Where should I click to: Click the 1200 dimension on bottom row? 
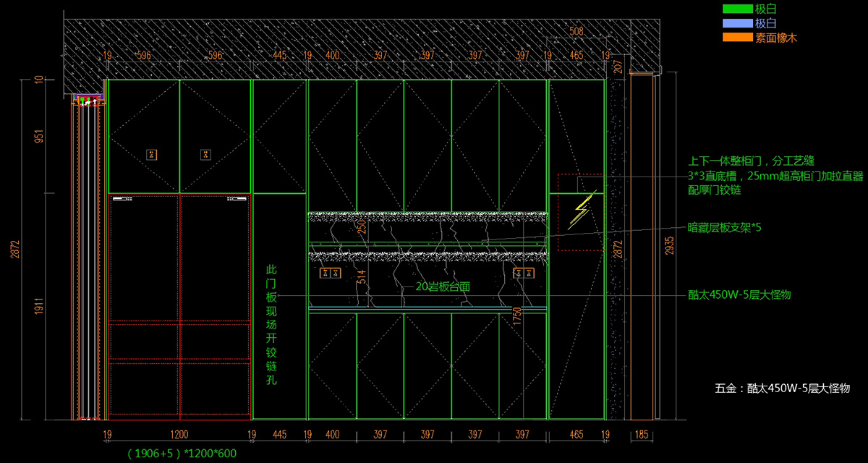coord(179,435)
